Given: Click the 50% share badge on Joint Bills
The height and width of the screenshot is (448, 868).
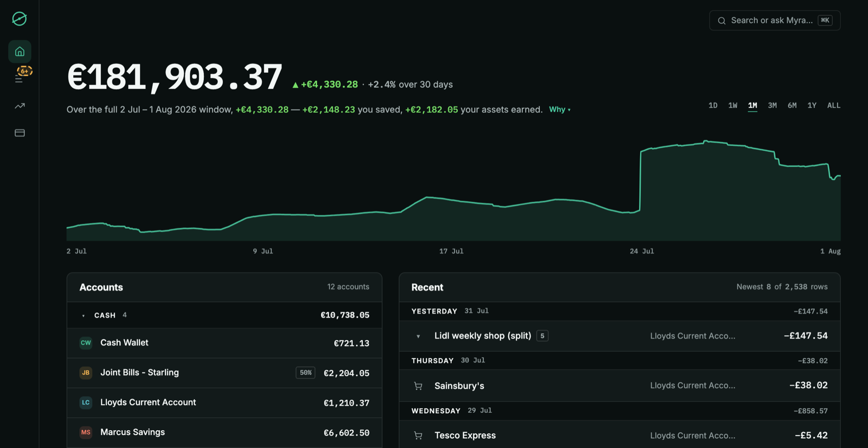Looking at the screenshot, I should (x=305, y=373).
